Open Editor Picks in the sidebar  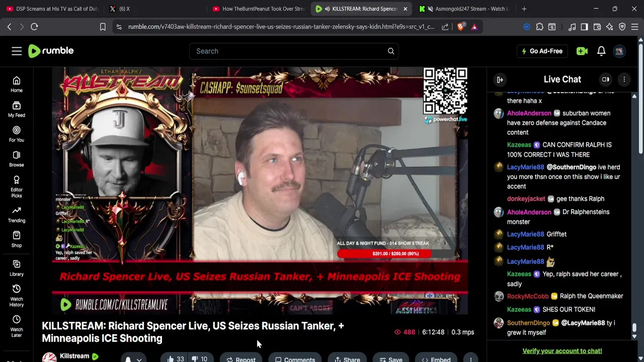(x=17, y=187)
